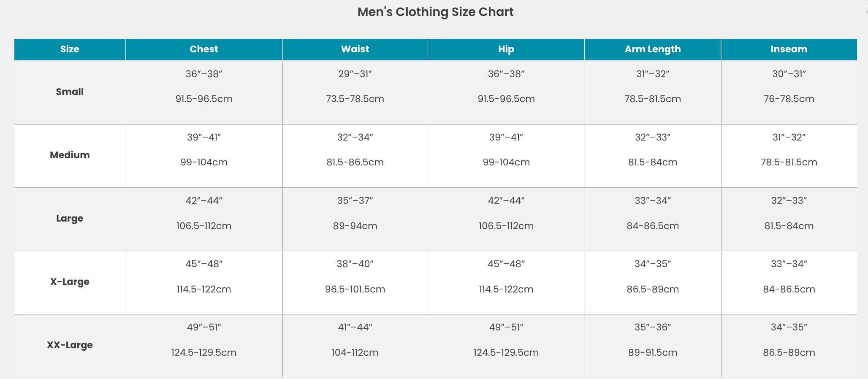Click the Men's Clothing Size Chart title

pos(435,12)
